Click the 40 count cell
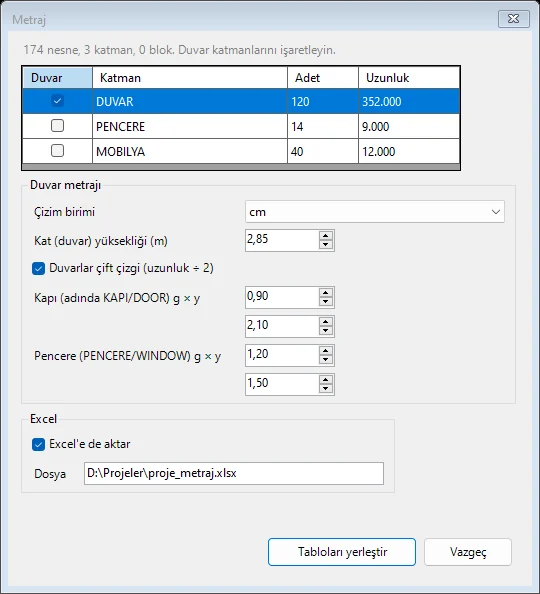The height and width of the screenshot is (594, 540). 323,152
